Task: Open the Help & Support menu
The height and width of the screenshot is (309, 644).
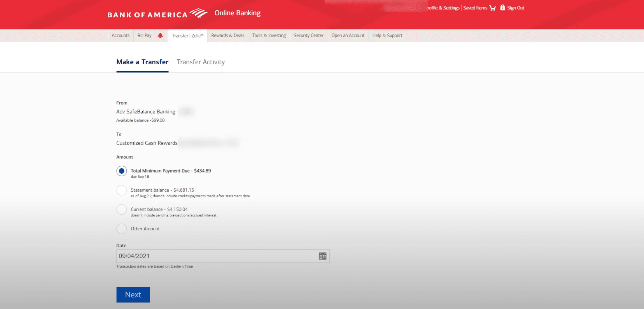Action: tap(387, 35)
